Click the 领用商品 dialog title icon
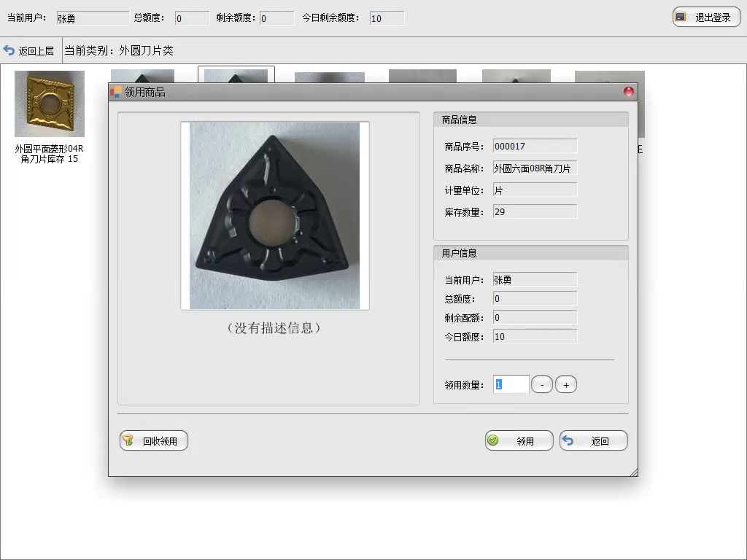This screenshot has width=747, height=560. click(x=116, y=92)
